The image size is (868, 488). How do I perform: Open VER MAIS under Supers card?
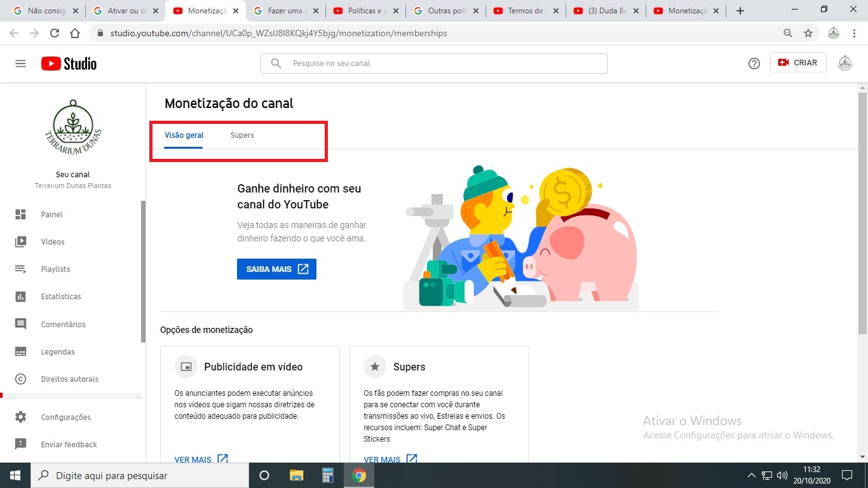tap(390, 459)
